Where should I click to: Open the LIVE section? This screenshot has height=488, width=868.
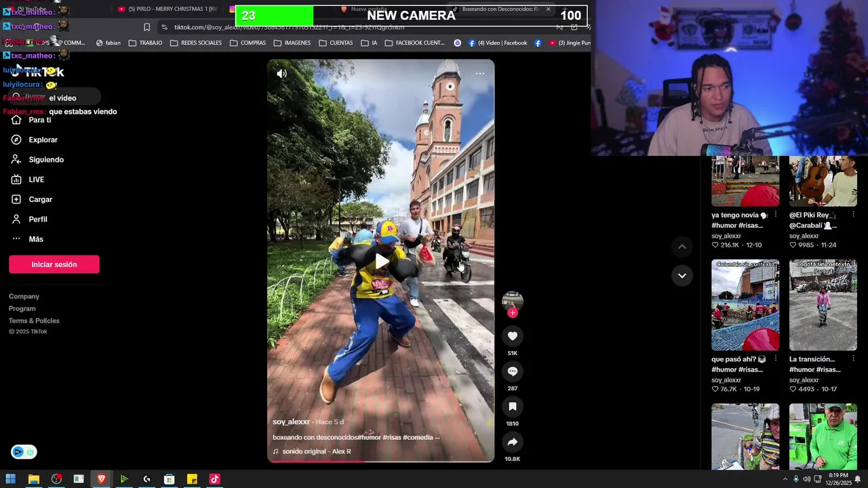(x=28, y=180)
